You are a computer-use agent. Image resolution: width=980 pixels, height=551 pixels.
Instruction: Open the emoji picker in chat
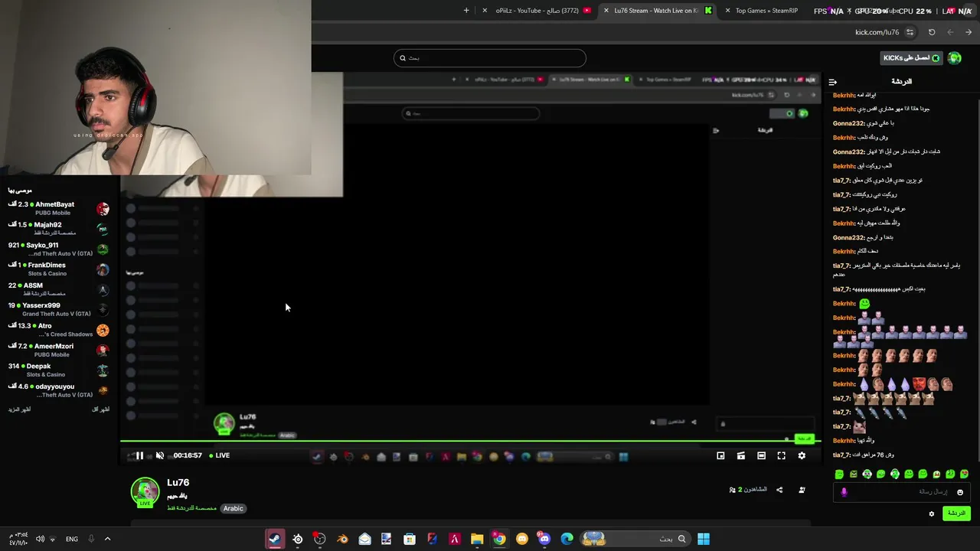point(960,492)
